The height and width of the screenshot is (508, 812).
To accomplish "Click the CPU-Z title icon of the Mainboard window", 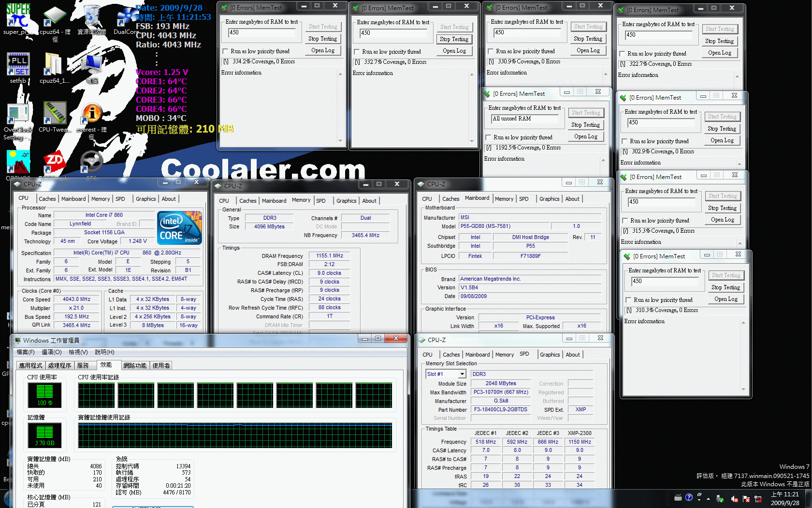I will [421, 184].
